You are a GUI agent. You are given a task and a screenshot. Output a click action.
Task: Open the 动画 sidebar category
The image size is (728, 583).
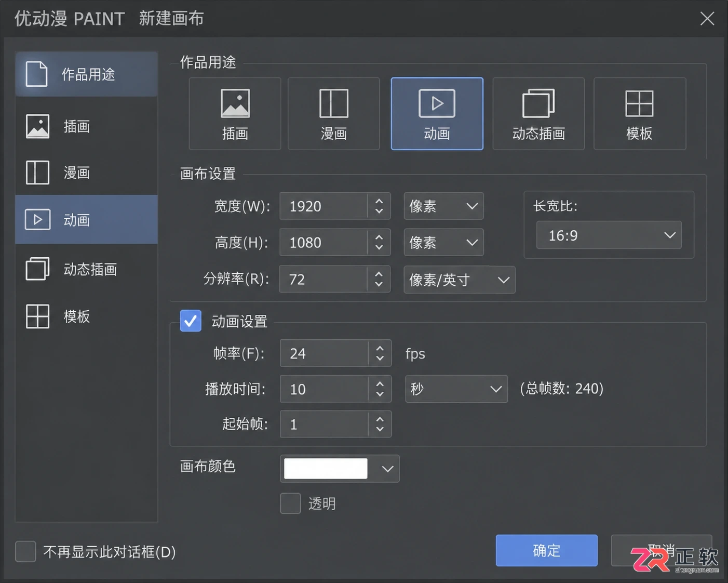click(x=87, y=219)
